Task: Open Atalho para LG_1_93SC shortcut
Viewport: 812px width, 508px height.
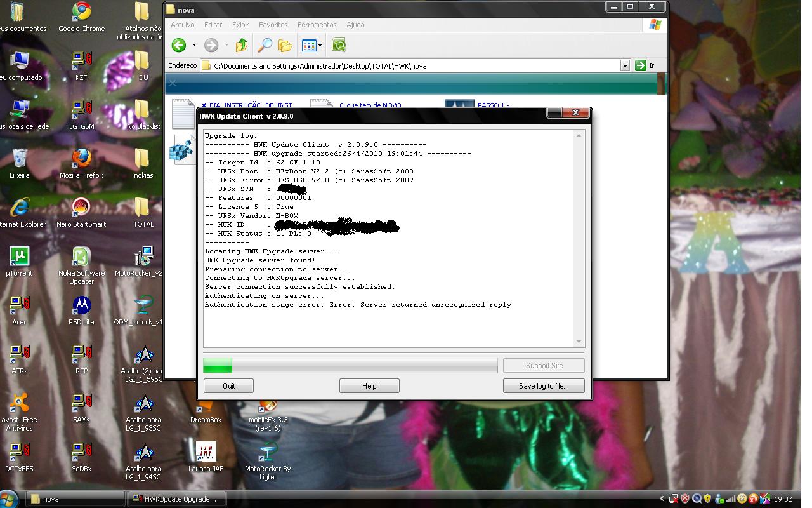Action: click(143, 412)
